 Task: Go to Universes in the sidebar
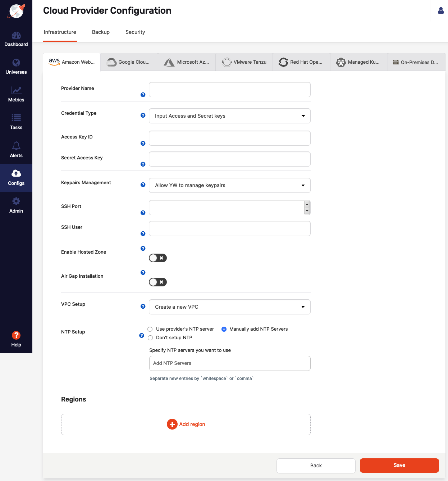pos(16,63)
